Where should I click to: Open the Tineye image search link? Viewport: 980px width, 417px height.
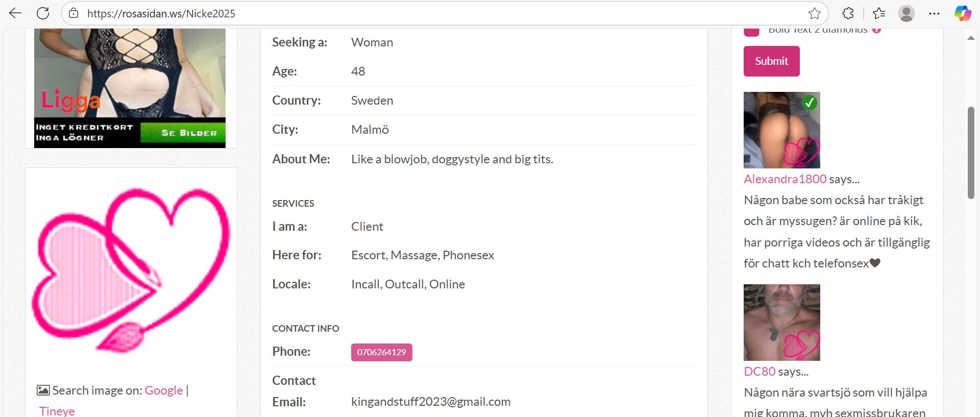57,411
